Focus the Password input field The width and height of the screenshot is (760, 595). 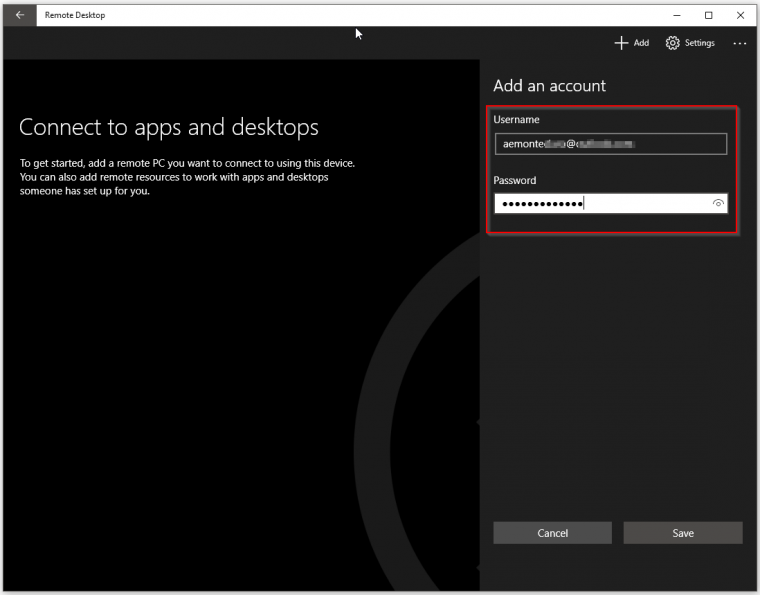click(611, 204)
